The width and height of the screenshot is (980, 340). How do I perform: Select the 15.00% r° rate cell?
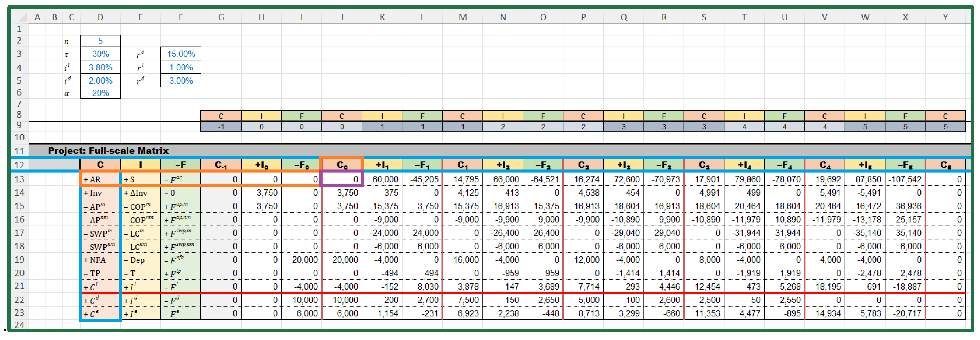tap(181, 54)
